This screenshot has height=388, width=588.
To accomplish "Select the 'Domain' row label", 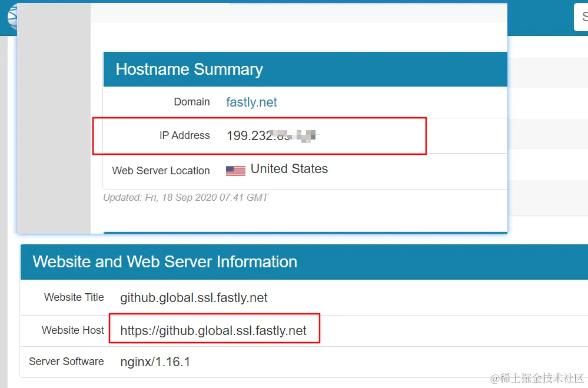I will pos(192,102).
